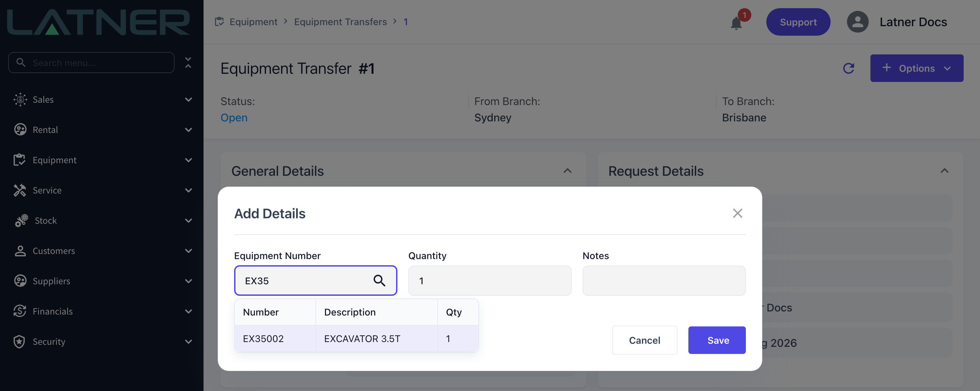
Task: Click the Suppliers sidebar icon
Action: pyautogui.click(x=20, y=281)
